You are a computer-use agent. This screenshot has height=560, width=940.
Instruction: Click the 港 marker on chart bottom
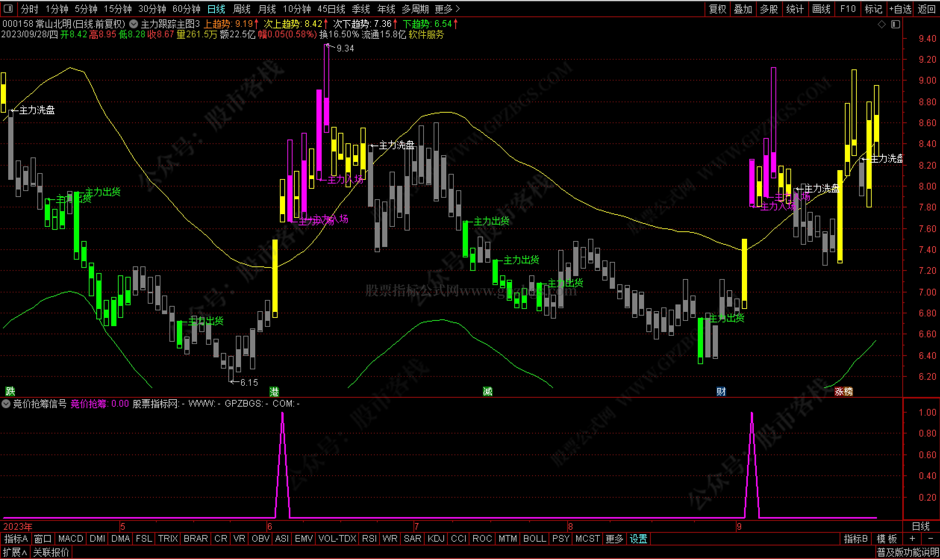274,392
